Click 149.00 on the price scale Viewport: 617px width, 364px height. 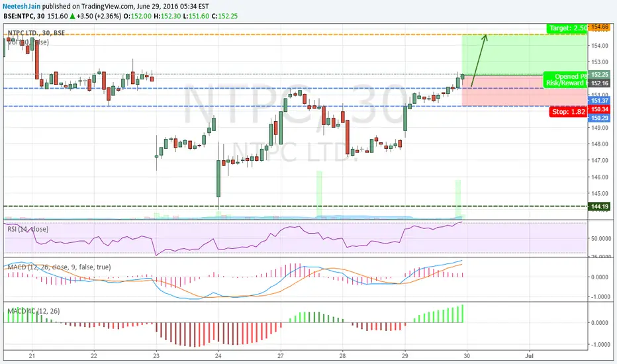600,128
